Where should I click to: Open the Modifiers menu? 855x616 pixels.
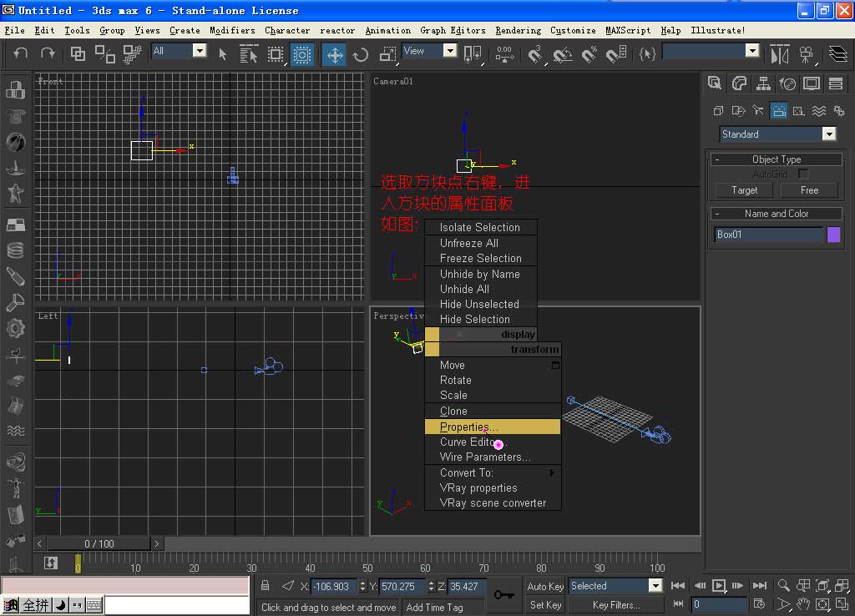tap(232, 31)
